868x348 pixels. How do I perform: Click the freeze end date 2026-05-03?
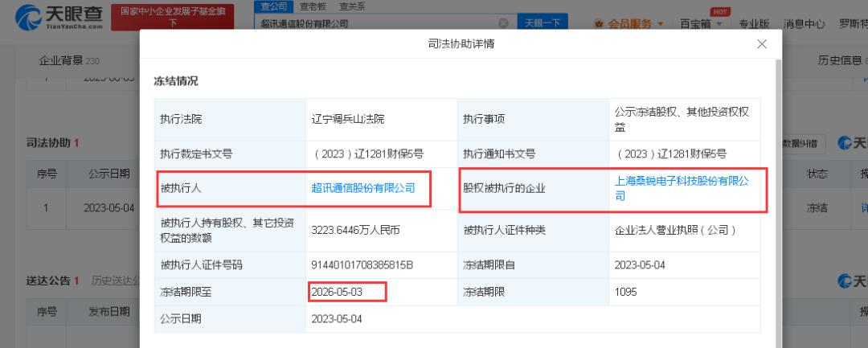coord(337,292)
